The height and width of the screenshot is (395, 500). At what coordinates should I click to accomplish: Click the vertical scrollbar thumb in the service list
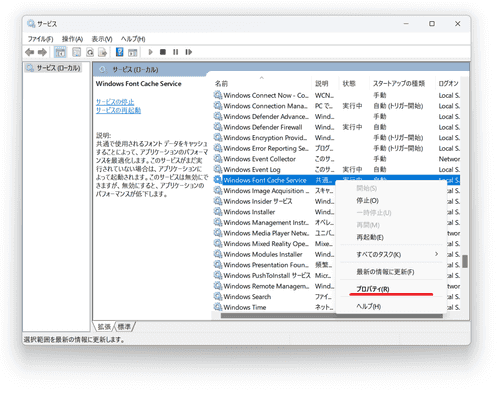click(465, 262)
